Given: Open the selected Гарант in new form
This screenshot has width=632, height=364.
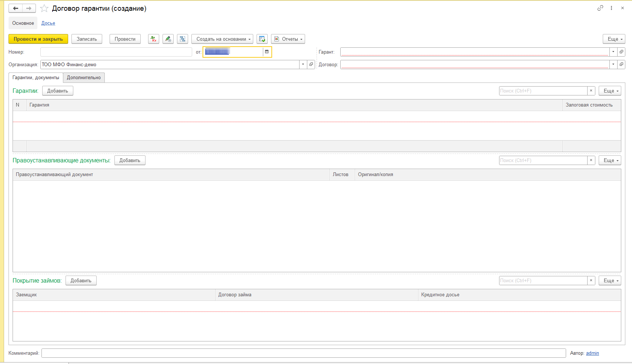Looking at the screenshot, I should (622, 52).
